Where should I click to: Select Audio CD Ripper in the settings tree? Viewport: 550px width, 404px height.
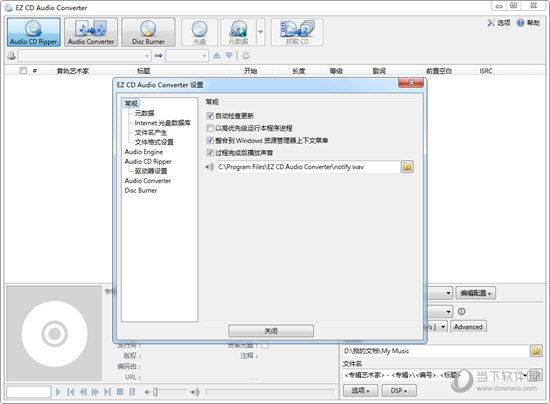coord(148,161)
